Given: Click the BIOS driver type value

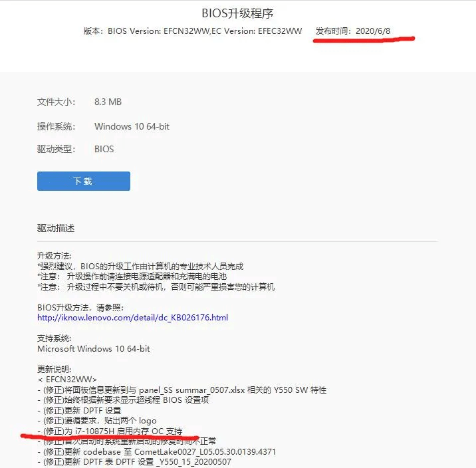Looking at the screenshot, I should 104,149.
